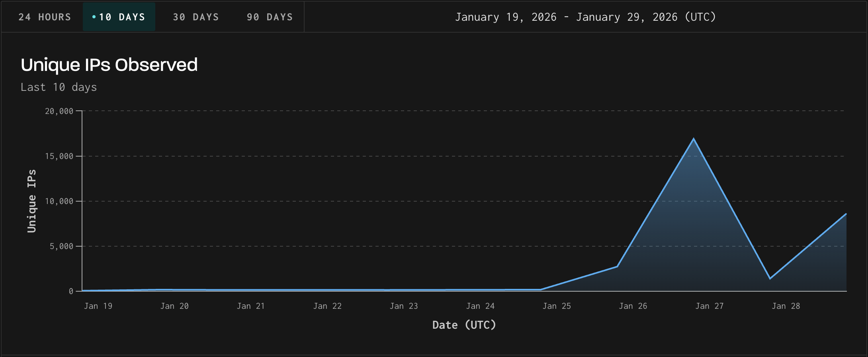Click the line's final point at right edge
The height and width of the screenshot is (357, 868).
(846, 214)
